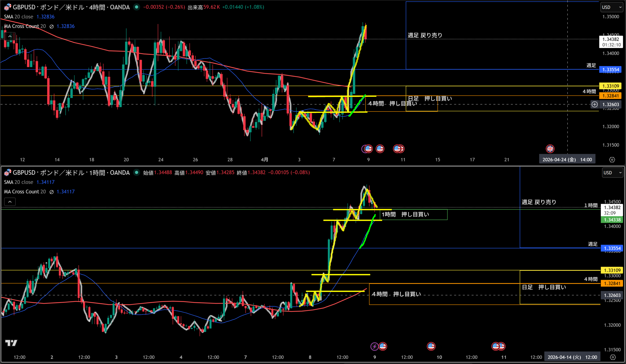Click the blue 1.33554 週足 price label

pyautogui.click(x=610, y=69)
